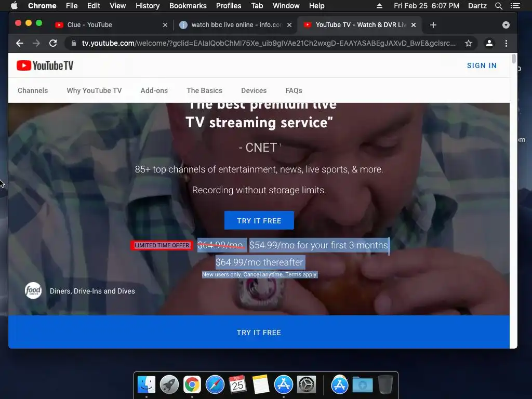Screen dimensions: 532x399
Task: View site info via the lock icon
Action: tap(74, 43)
